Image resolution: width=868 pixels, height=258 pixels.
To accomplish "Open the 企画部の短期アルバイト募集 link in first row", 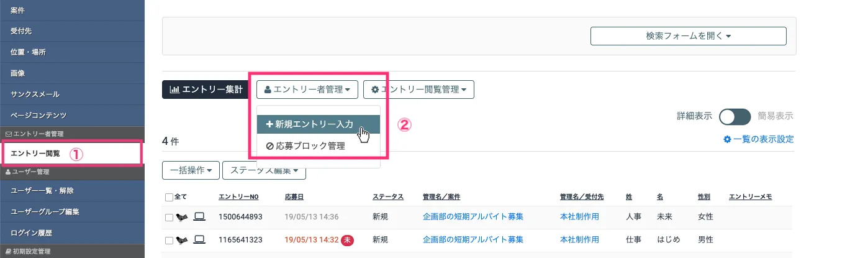I will click(472, 217).
